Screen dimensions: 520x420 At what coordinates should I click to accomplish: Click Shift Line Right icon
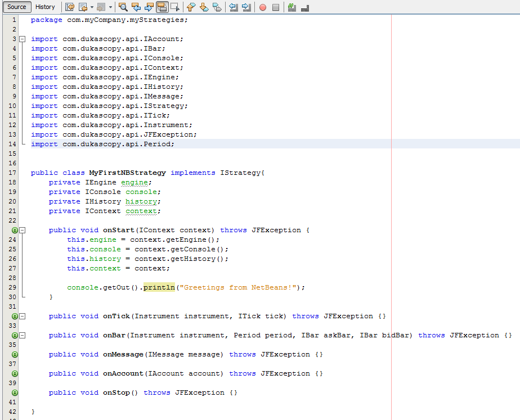(x=246, y=7)
